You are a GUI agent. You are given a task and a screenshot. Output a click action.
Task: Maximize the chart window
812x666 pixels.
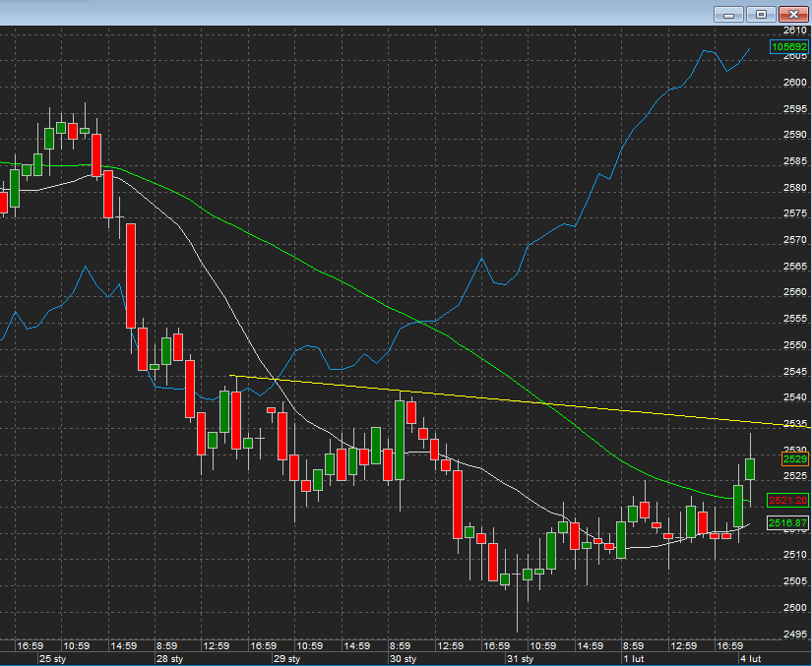click(761, 14)
